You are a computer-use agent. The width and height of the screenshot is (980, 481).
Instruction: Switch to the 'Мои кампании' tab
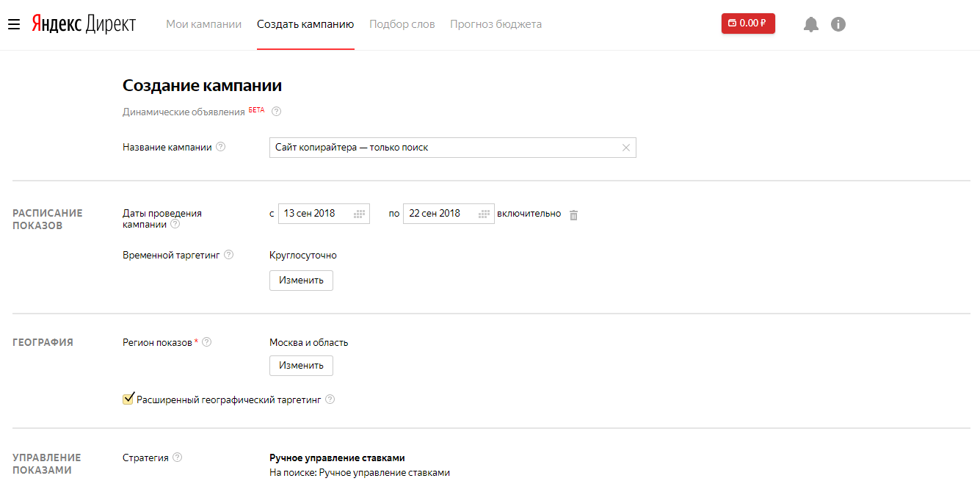tap(203, 23)
